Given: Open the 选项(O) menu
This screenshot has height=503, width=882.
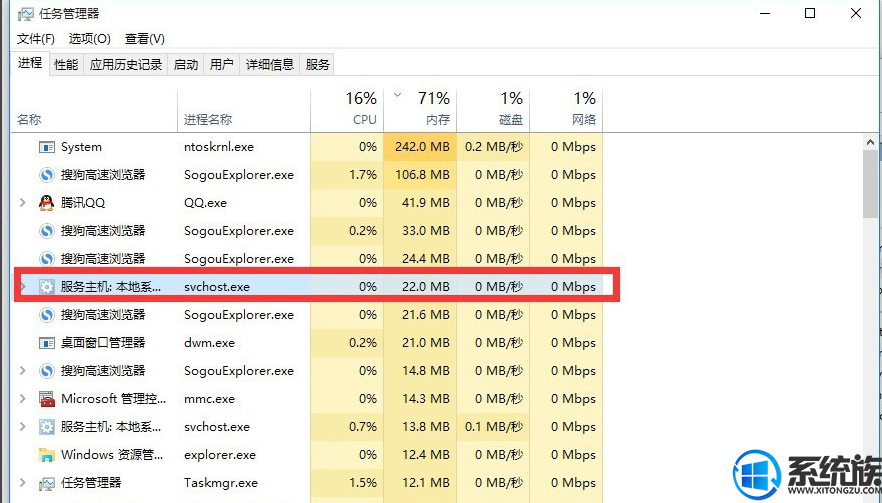Looking at the screenshot, I should coord(89,39).
